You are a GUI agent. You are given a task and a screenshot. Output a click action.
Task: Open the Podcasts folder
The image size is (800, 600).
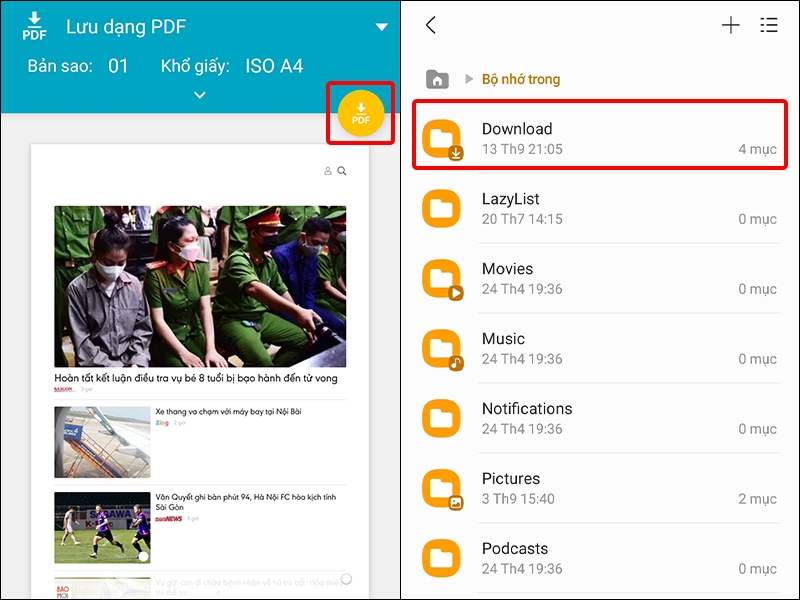(600, 558)
